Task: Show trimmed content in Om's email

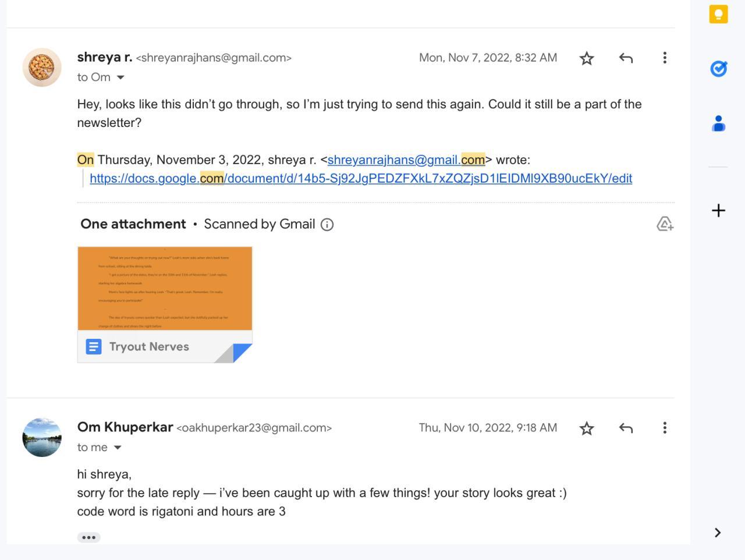Action: (x=88, y=537)
